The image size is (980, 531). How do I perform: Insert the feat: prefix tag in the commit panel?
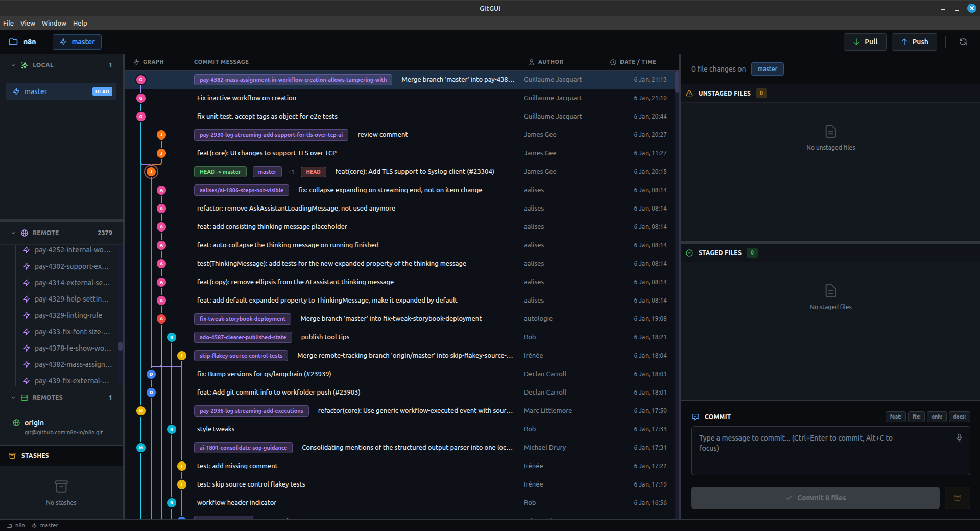[x=895, y=417]
